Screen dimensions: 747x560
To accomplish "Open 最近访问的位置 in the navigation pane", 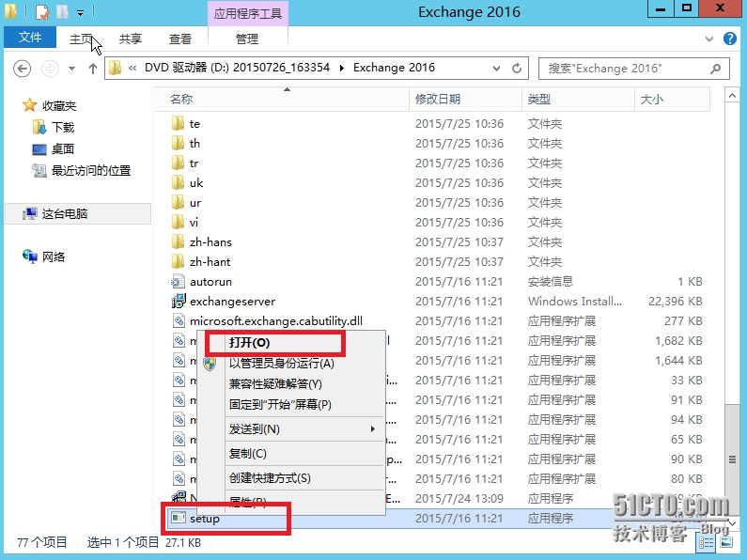I will pos(90,170).
